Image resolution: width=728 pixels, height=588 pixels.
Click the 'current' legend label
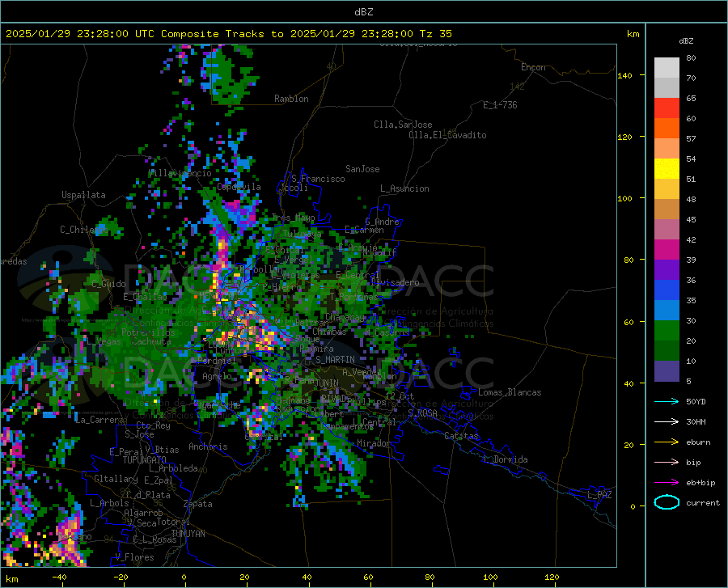click(703, 503)
